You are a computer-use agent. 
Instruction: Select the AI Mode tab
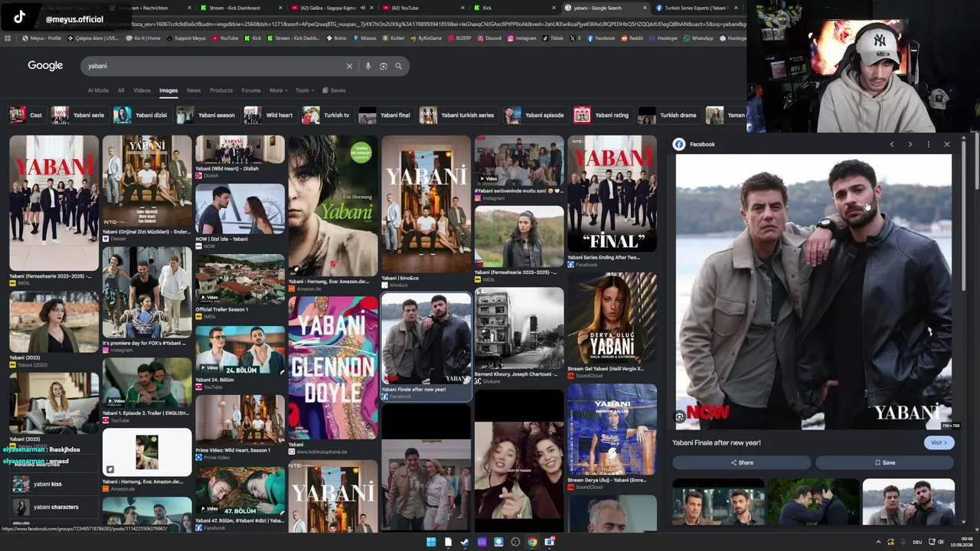click(x=98, y=90)
